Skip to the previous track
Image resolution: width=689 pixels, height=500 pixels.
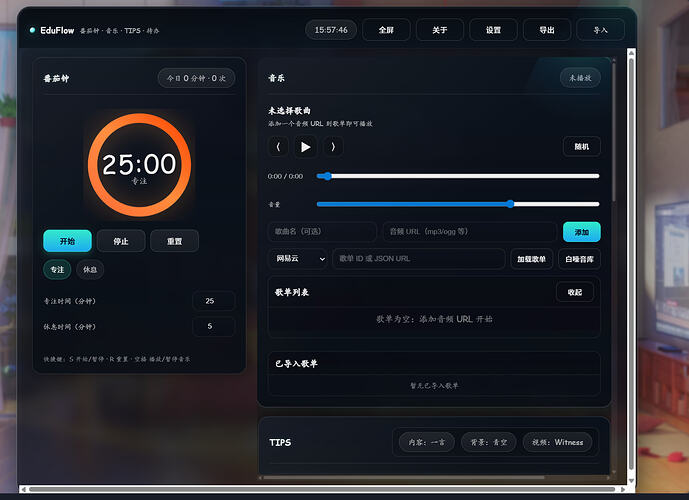[278, 147]
